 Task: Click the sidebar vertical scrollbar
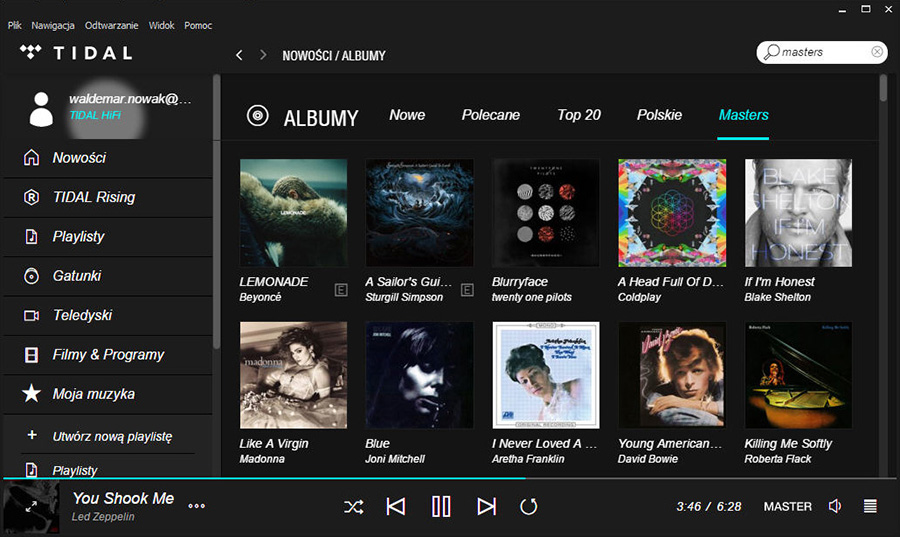pos(216,211)
